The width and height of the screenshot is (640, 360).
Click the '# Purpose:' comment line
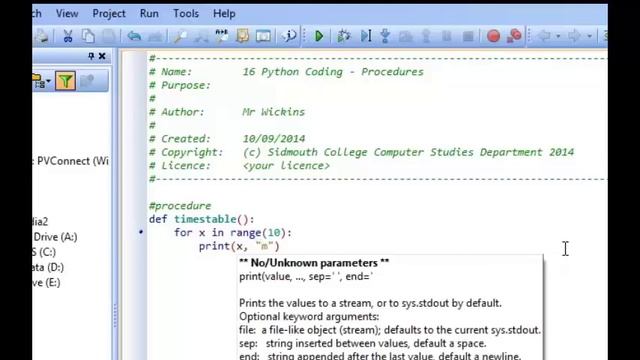point(180,85)
